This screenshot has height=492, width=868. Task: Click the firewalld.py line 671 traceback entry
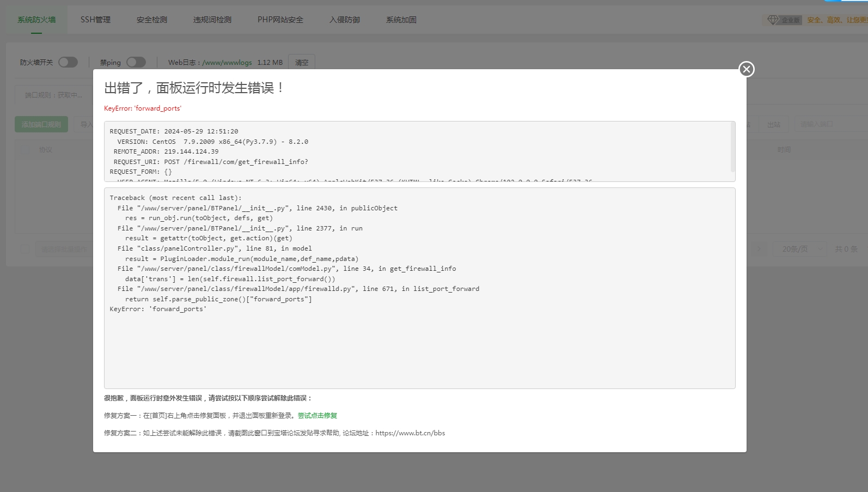click(x=298, y=289)
